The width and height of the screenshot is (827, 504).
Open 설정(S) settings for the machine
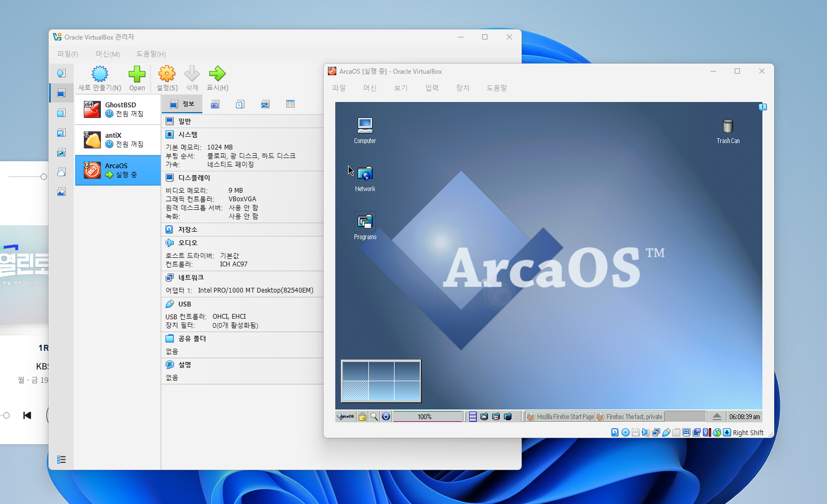pyautogui.click(x=167, y=78)
